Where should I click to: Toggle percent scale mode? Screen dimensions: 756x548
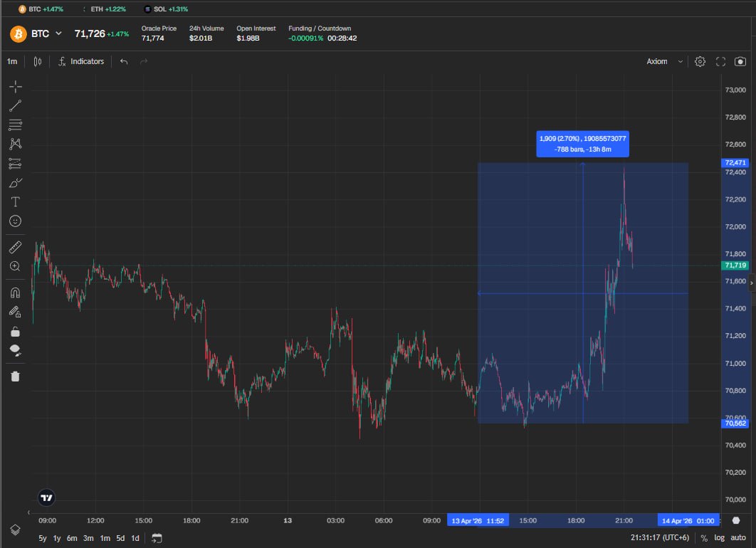click(704, 538)
